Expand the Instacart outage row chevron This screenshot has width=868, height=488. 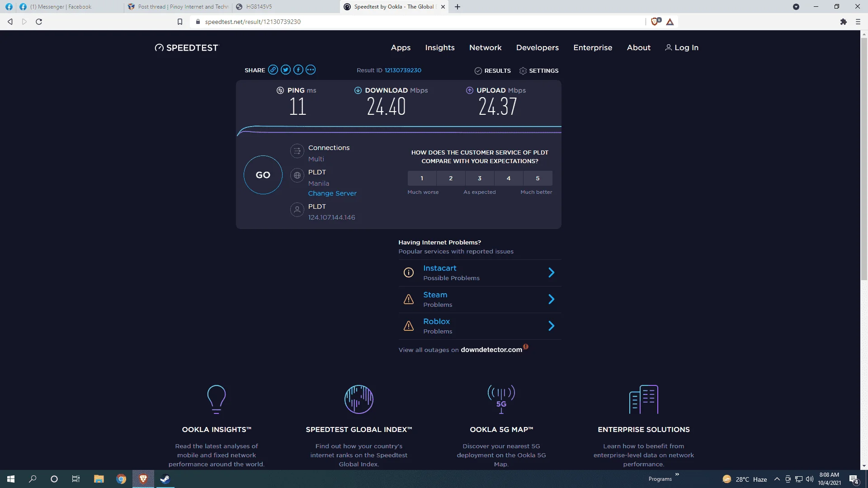[551, 272]
